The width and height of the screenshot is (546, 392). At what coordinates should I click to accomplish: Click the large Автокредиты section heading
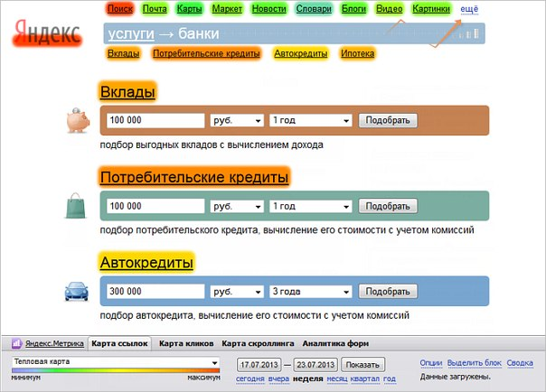coord(146,262)
